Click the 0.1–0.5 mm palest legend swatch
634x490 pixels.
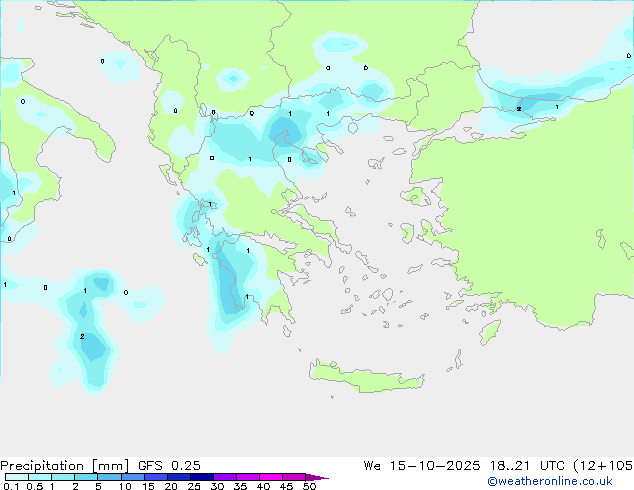17,477
